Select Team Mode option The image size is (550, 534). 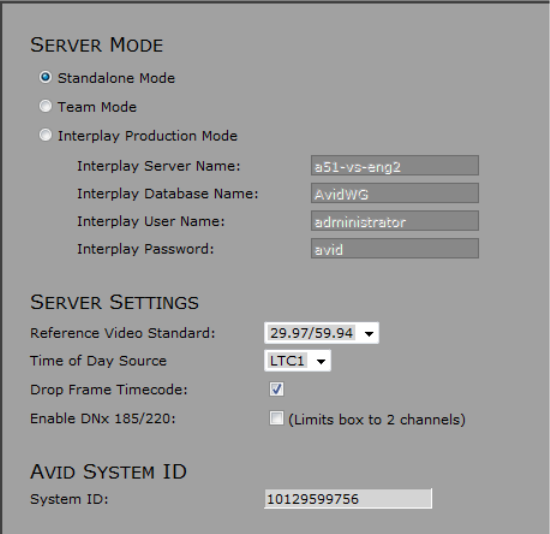click(x=45, y=106)
